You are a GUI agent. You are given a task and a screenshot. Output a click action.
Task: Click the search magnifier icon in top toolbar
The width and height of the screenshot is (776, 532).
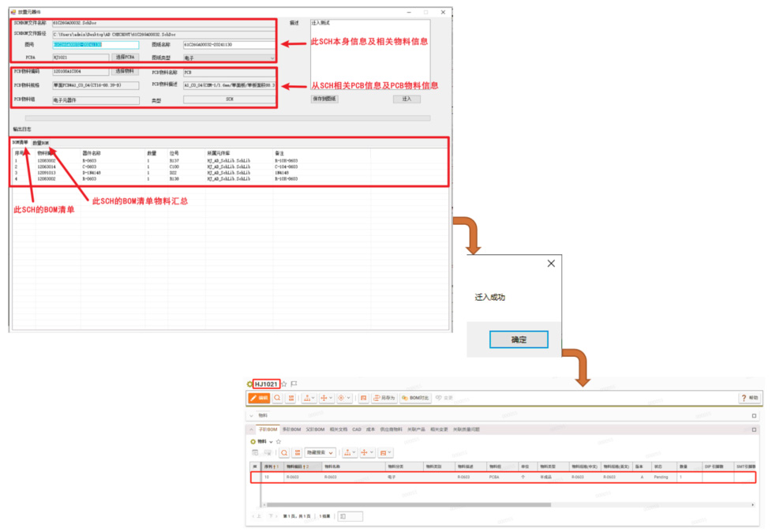click(x=278, y=398)
